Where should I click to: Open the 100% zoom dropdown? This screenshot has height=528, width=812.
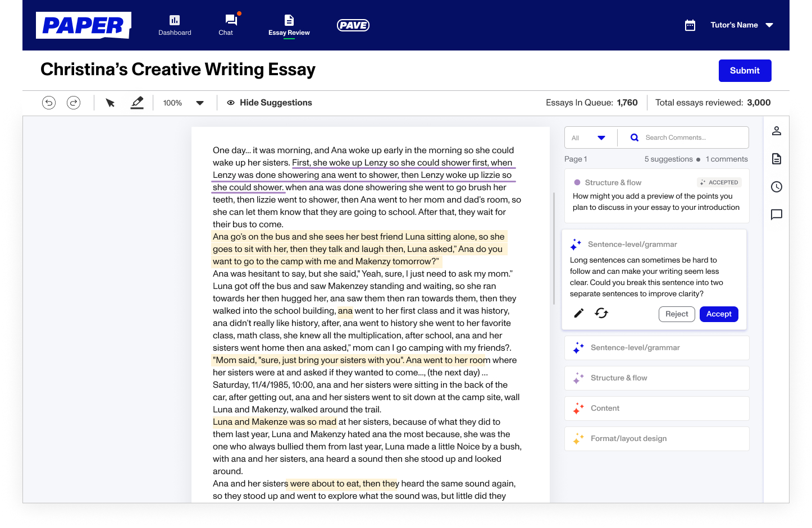pyautogui.click(x=183, y=103)
